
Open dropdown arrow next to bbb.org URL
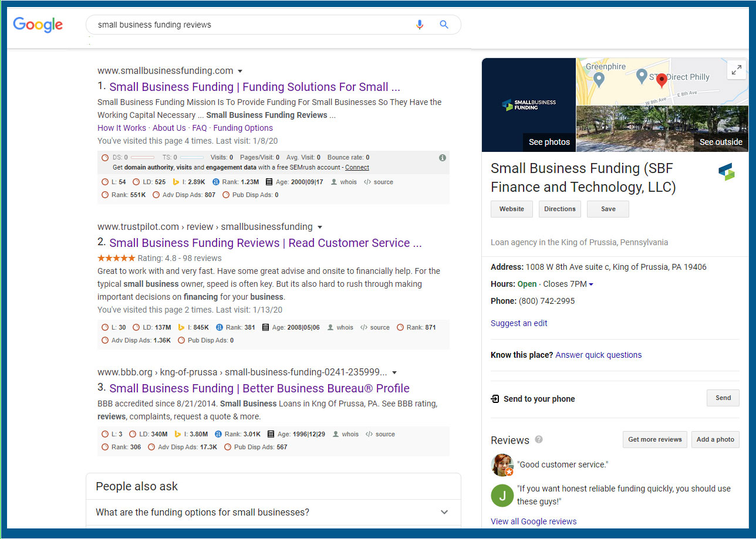point(394,372)
